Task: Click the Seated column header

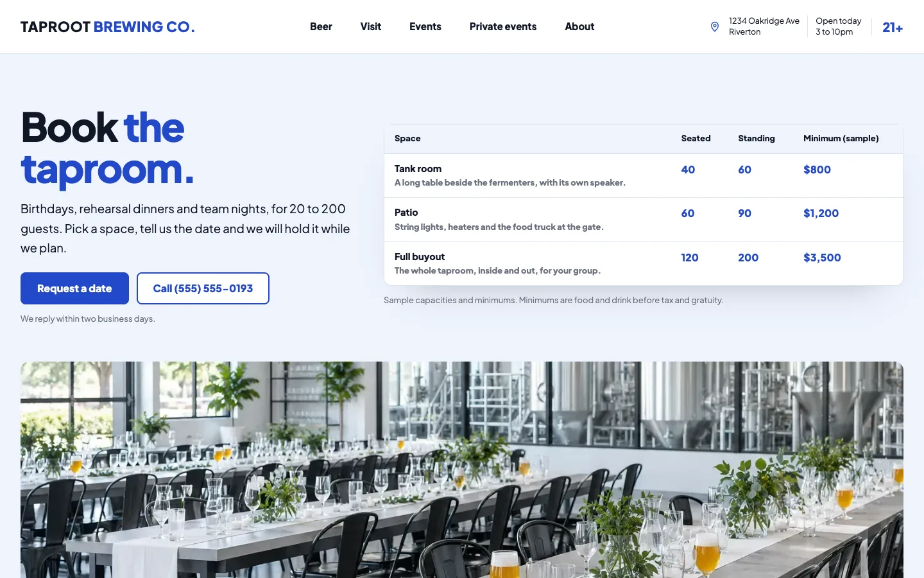Action: 696,138
